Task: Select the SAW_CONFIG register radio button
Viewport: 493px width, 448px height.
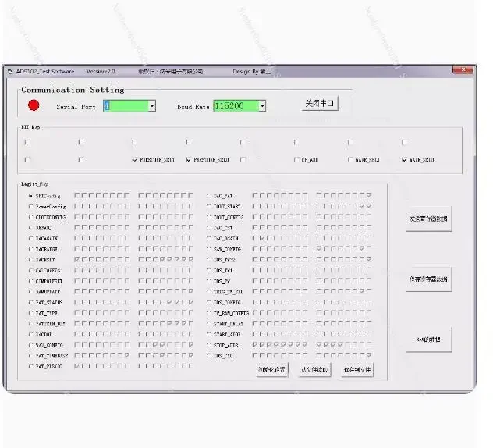Action: point(209,249)
